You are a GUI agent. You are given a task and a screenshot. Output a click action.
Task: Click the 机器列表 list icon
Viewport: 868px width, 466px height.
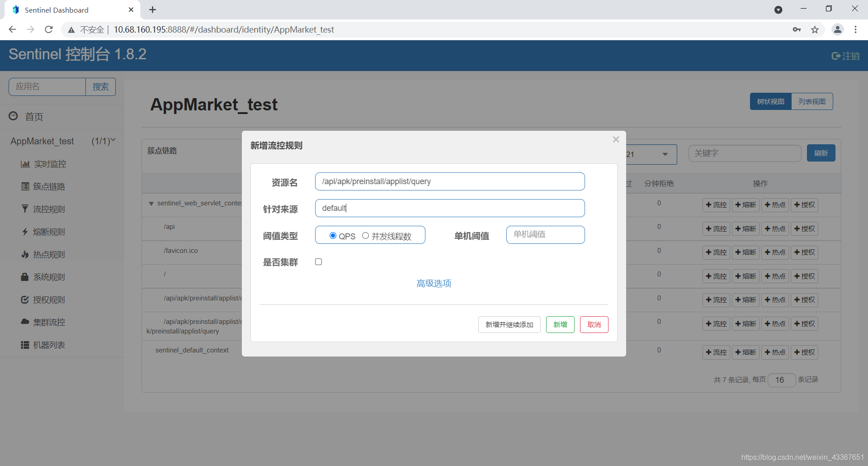25,345
